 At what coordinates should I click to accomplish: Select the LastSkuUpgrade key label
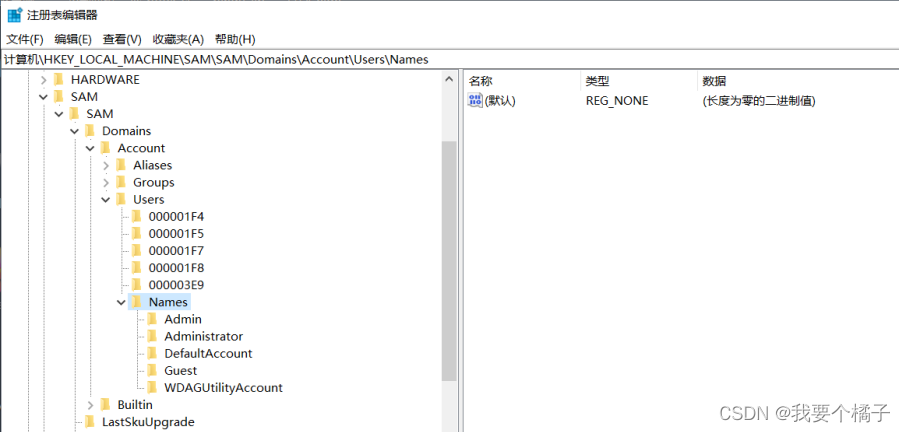pos(148,422)
